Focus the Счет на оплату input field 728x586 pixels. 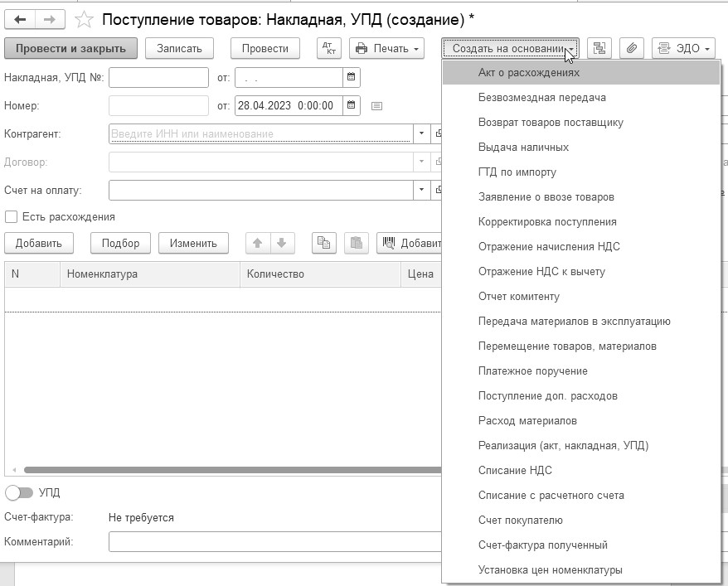coord(261,190)
